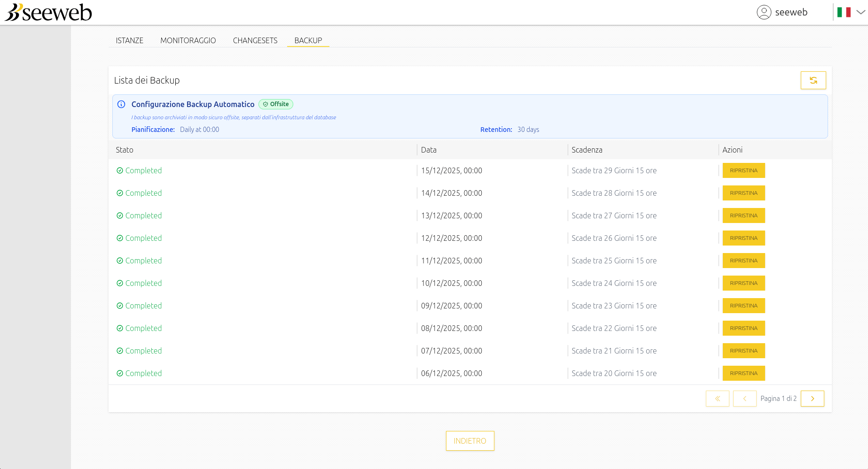
Task: Click the INDIETRO button
Action: (469, 440)
